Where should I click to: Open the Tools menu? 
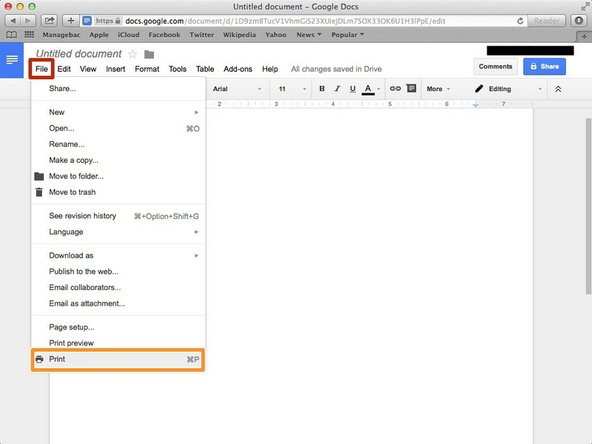(x=177, y=69)
